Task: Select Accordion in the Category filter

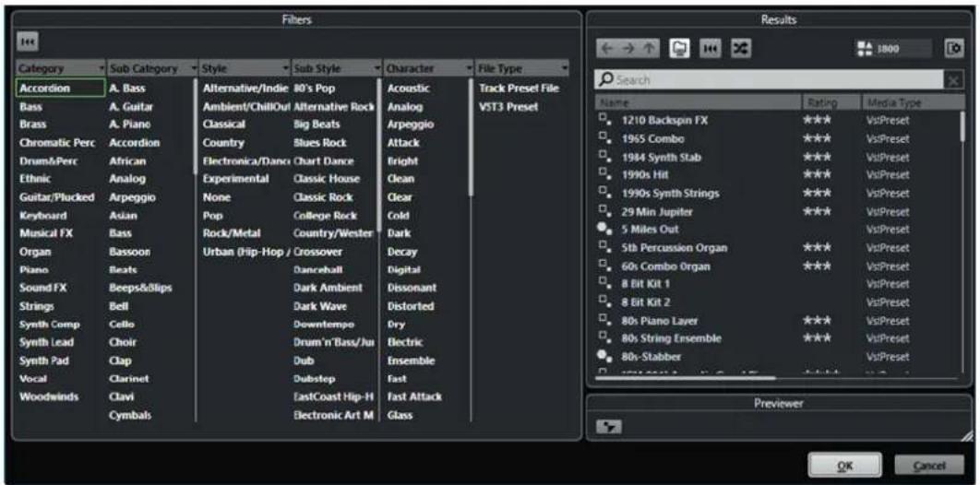Action: pos(61,88)
